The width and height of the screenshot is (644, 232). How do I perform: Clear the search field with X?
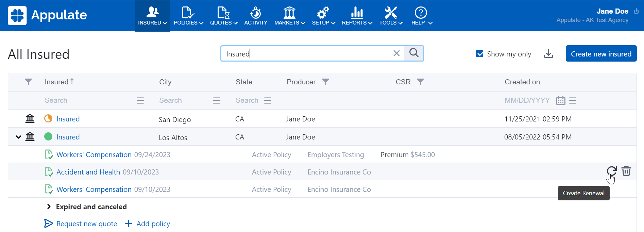click(x=396, y=53)
